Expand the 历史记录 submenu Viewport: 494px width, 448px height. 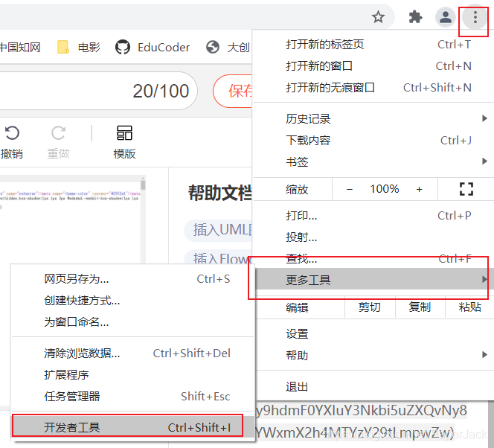click(373, 119)
